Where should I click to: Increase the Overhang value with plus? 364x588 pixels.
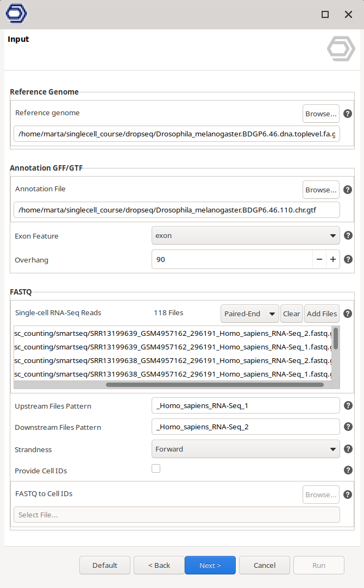point(333,260)
